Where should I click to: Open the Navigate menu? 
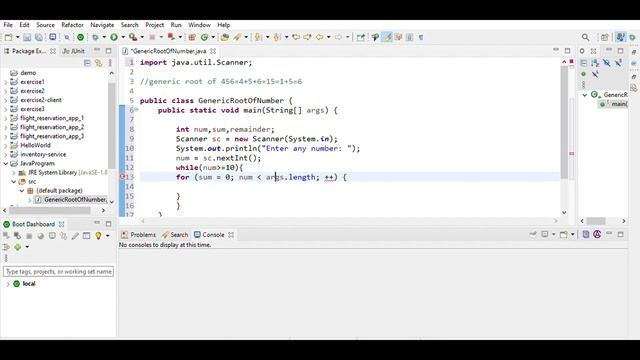[x=102, y=25]
